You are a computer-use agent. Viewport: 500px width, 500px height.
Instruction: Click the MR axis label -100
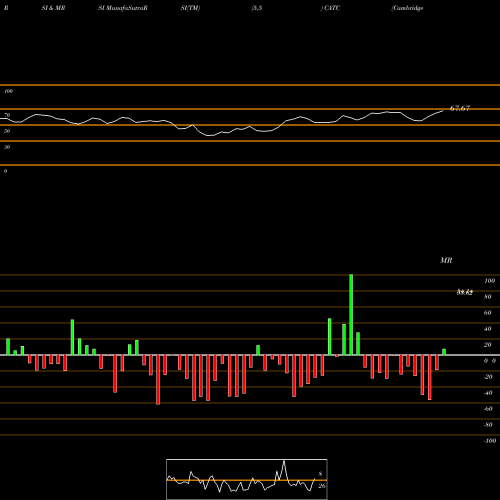click(x=490, y=441)
